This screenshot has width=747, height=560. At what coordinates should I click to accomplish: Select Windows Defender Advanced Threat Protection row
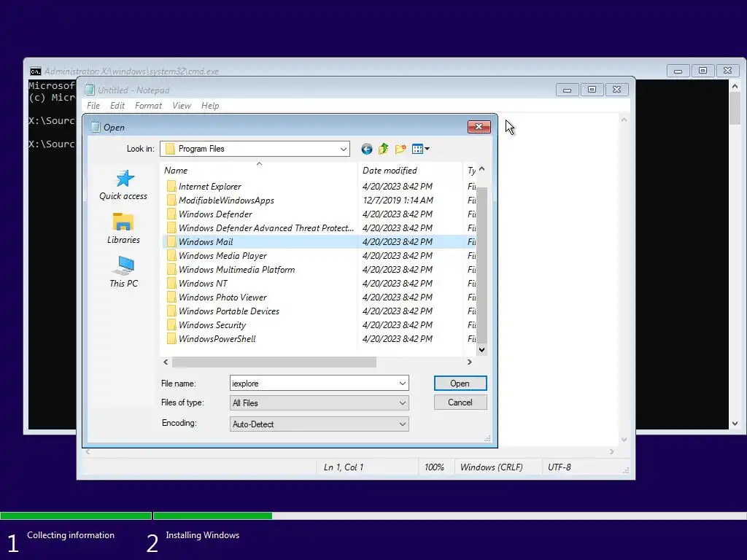pyautogui.click(x=320, y=228)
